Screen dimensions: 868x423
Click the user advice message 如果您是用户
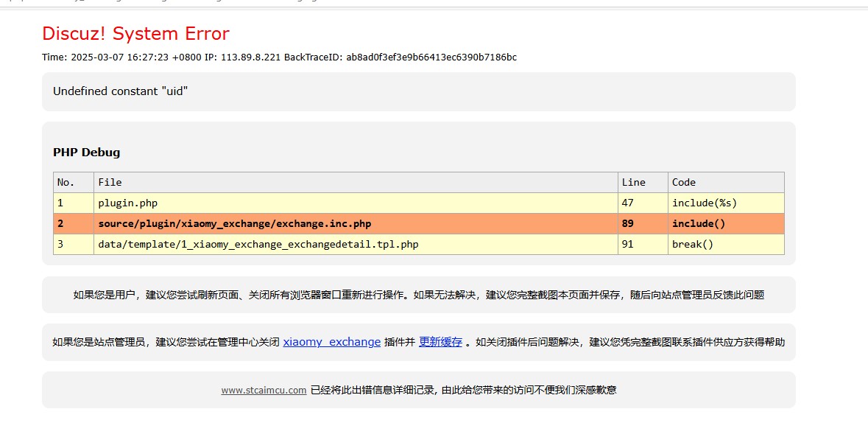(x=418, y=296)
